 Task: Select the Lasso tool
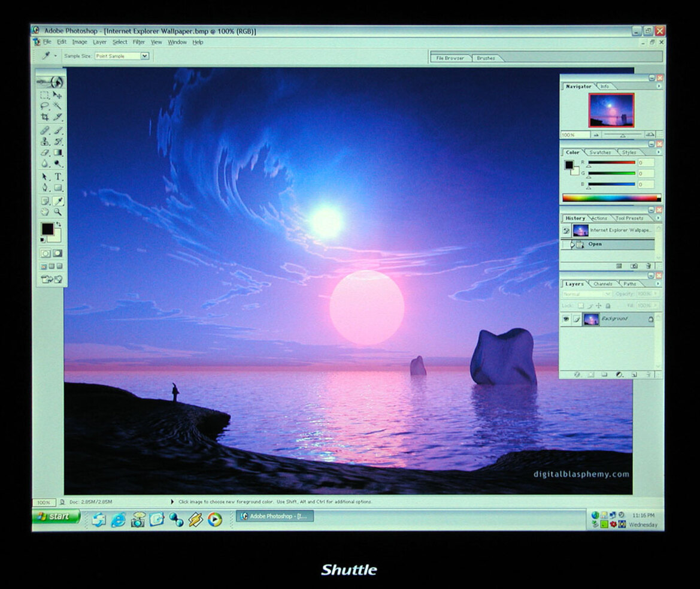(x=45, y=106)
